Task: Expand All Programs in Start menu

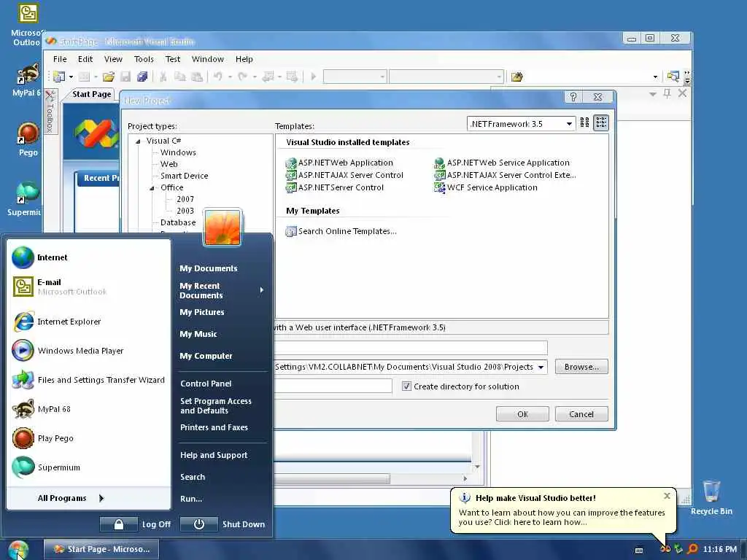Action: point(71,498)
